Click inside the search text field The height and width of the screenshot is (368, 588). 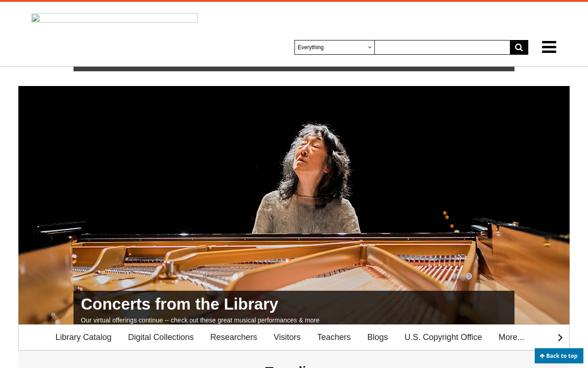[x=442, y=47]
